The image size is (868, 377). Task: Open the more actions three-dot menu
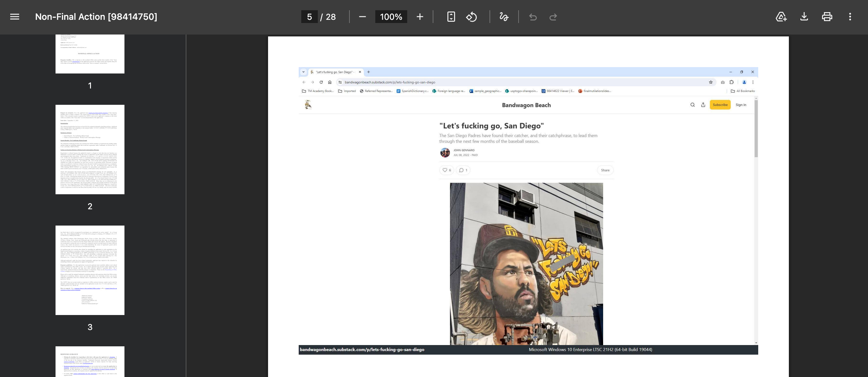pos(850,17)
